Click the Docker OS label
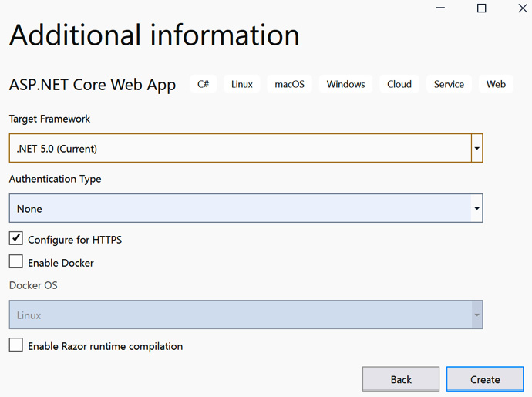 [x=33, y=285]
